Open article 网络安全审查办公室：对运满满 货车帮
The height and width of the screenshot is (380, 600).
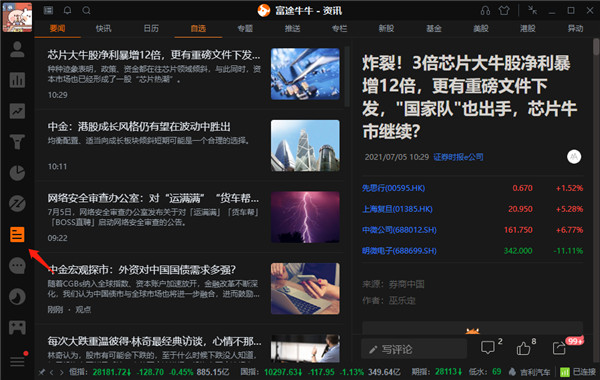pyautogui.click(x=153, y=198)
